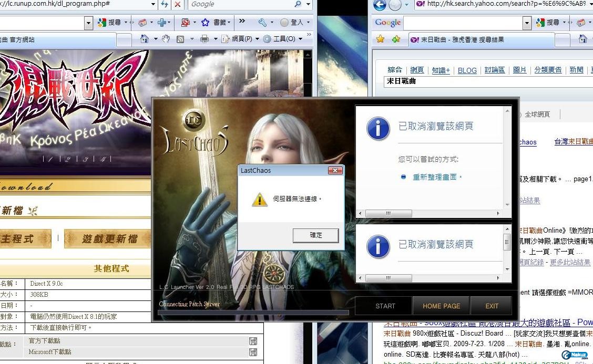Click the news card icon in left Google toolbar

pos(142,23)
